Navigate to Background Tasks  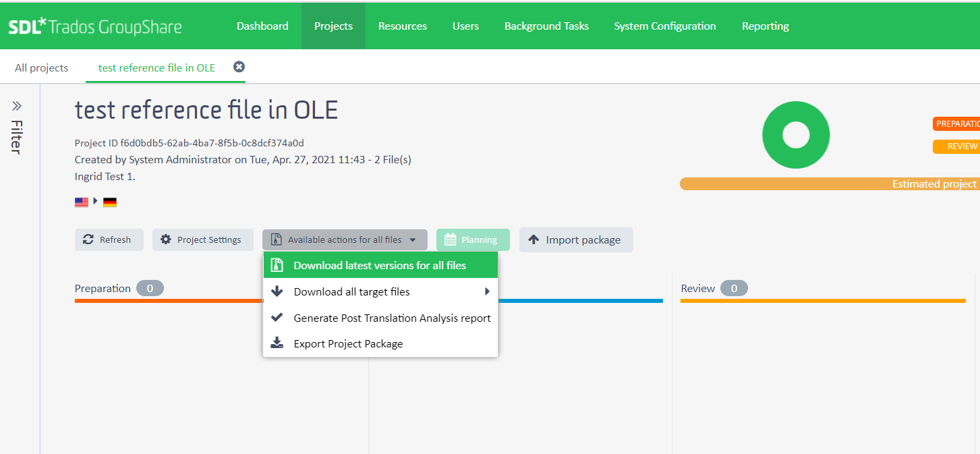click(x=546, y=26)
